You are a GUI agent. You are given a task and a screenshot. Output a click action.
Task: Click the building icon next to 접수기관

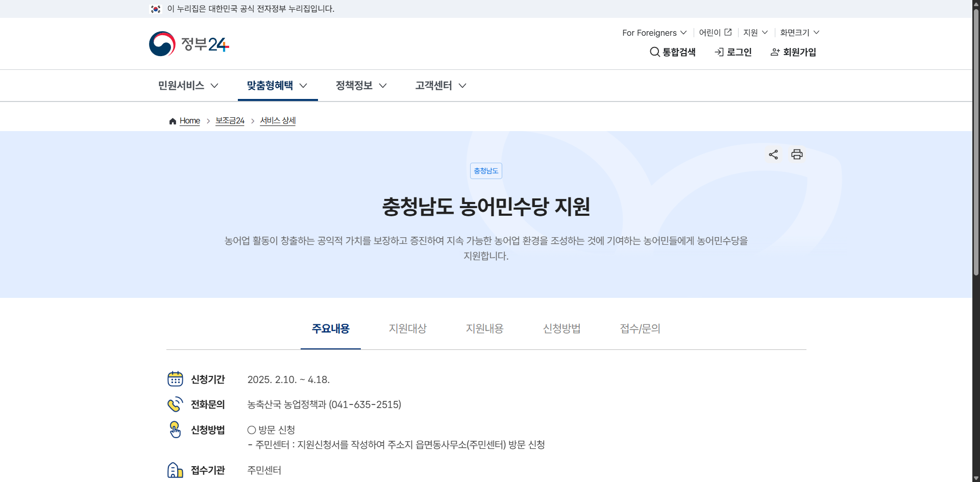(175, 470)
